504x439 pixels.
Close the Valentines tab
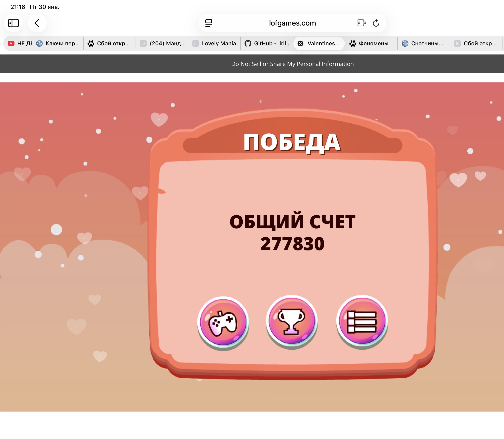(x=300, y=44)
